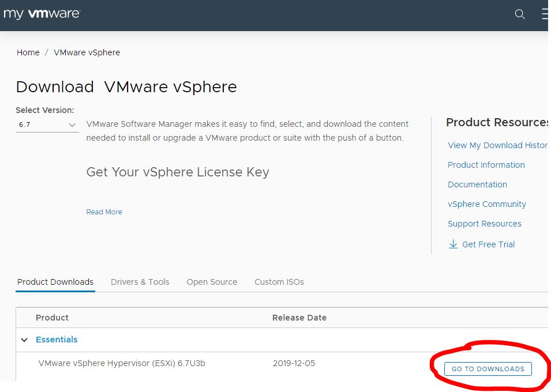
Task: Open the Product Information link
Action: (486, 165)
